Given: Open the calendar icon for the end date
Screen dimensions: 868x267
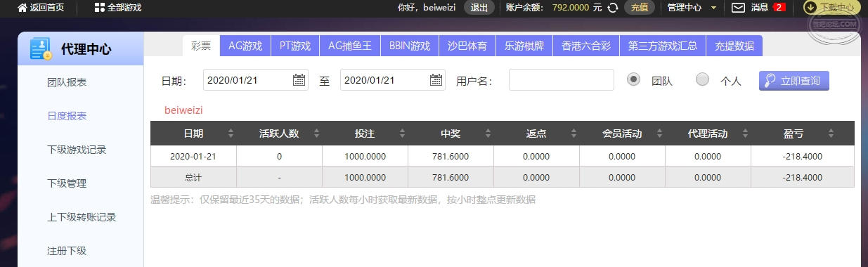Looking at the screenshot, I should click(436, 80).
